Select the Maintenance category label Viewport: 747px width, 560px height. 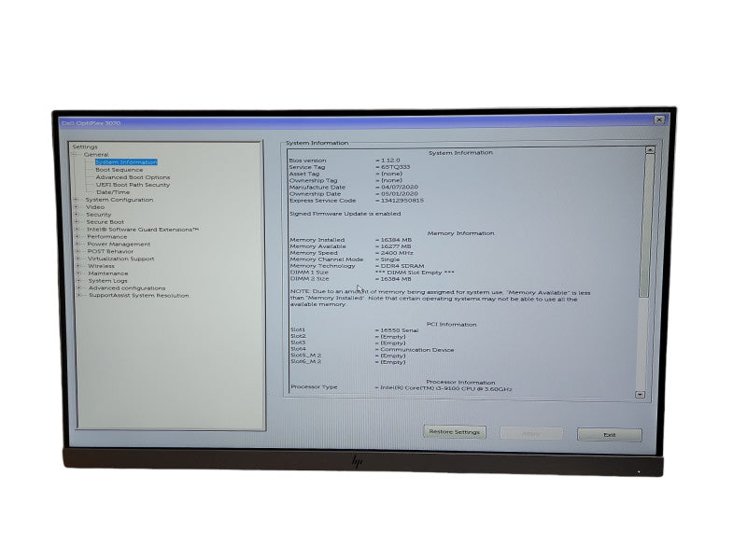click(x=108, y=273)
